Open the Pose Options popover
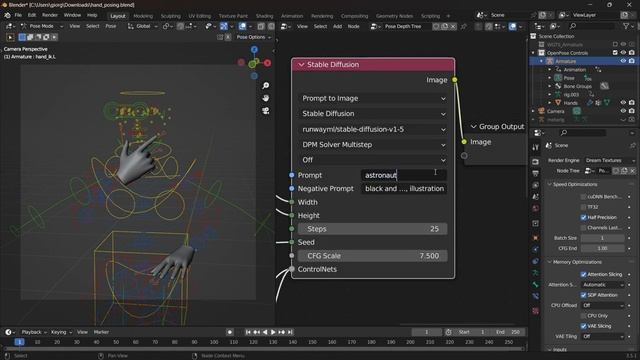640x360 pixels. 253,37
